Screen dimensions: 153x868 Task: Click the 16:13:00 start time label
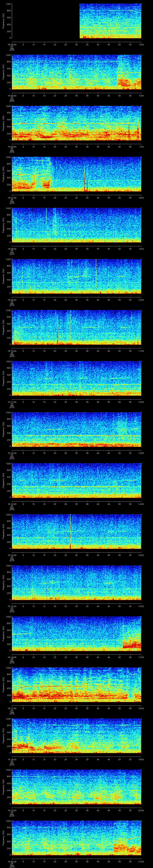pos(12,504)
